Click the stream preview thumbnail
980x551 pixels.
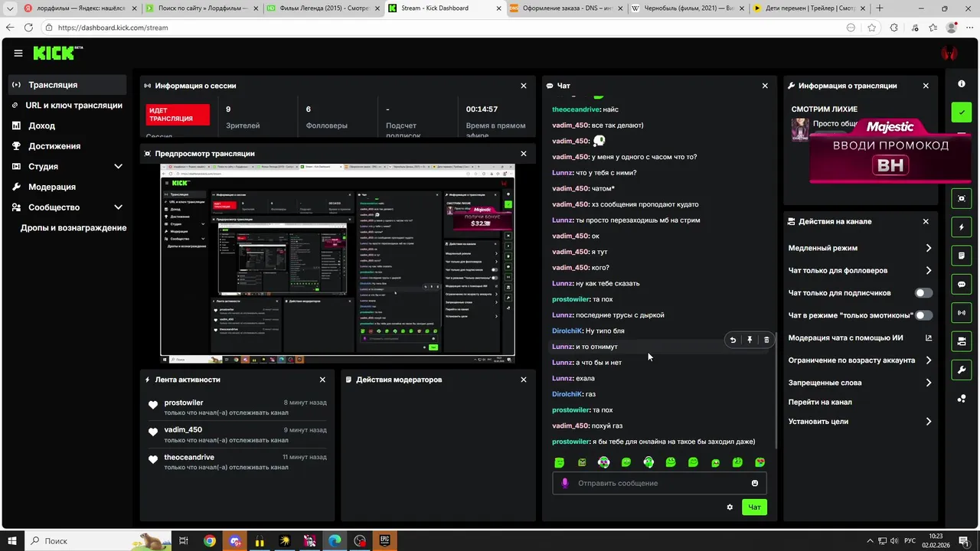click(338, 263)
